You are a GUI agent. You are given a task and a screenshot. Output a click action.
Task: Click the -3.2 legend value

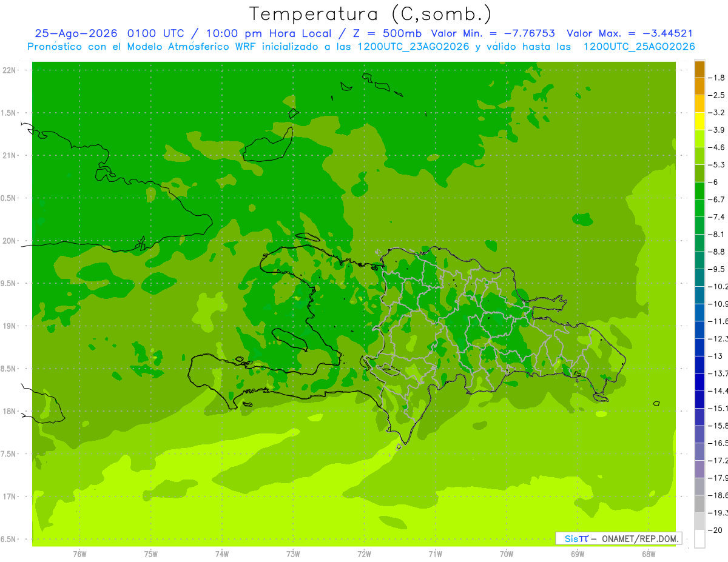pos(717,113)
